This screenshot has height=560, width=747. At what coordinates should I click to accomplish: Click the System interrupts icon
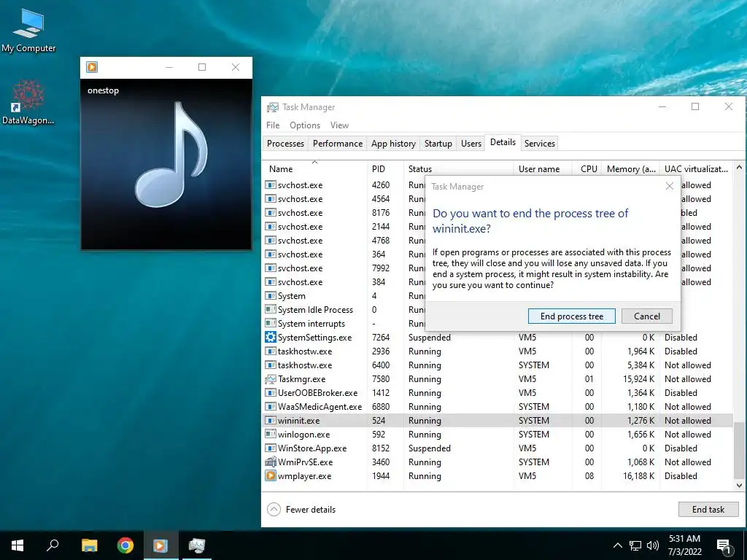tap(271, 323)
